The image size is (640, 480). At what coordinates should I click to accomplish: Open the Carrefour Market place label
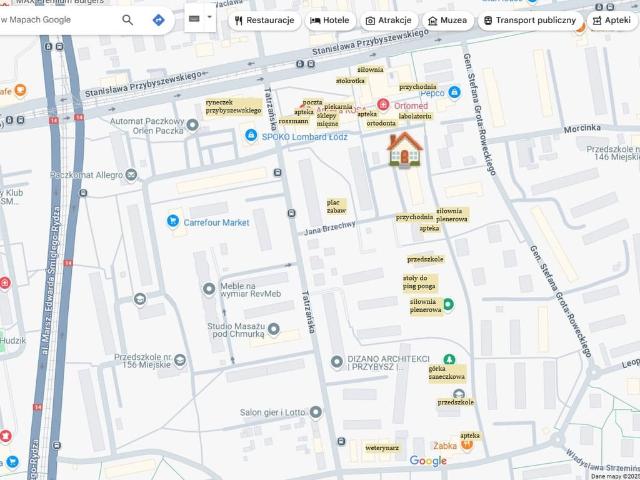tap(216, 222)
